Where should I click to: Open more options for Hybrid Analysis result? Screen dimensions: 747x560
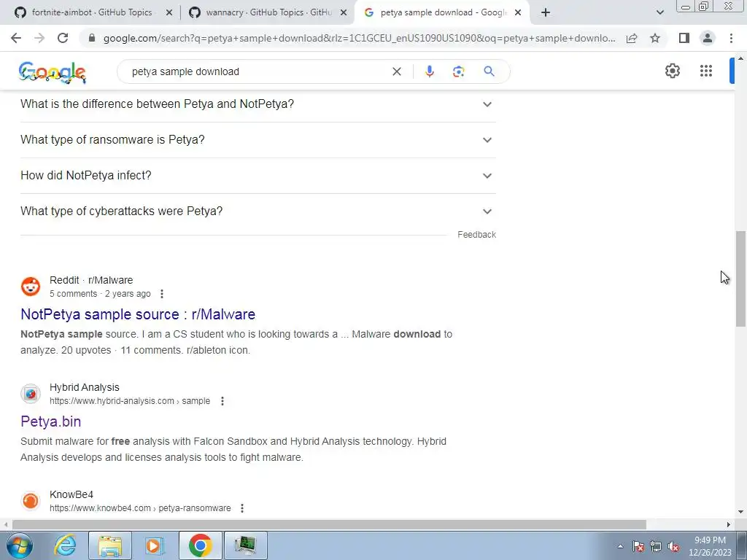tap(222, 401)
